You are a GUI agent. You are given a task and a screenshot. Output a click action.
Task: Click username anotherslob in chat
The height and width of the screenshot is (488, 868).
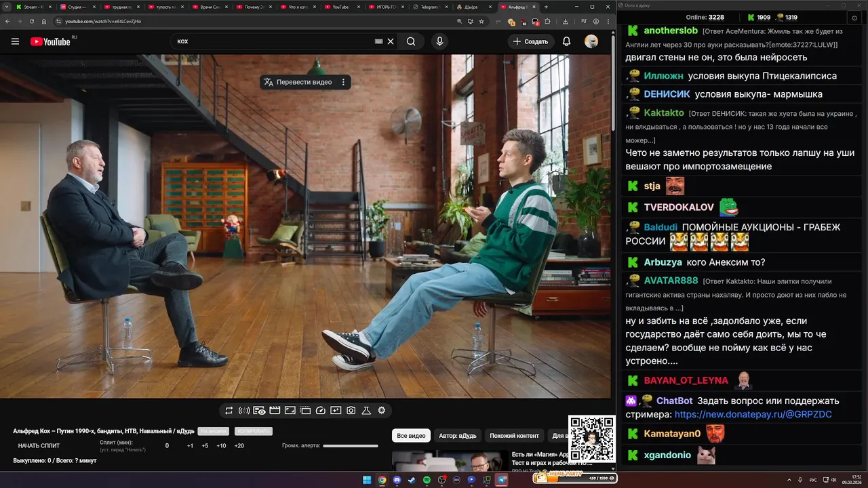click(671, 30)
